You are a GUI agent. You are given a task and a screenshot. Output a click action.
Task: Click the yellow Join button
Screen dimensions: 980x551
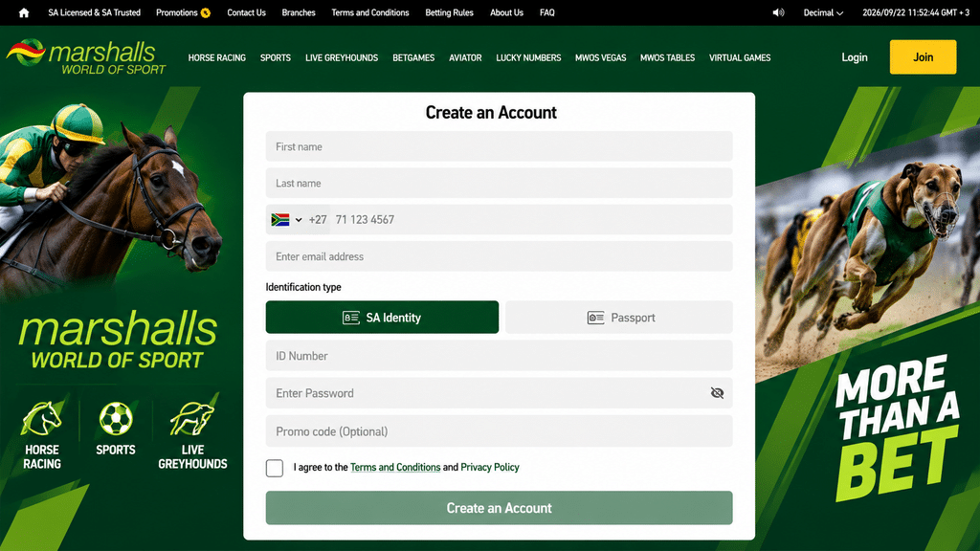coord(924,56)
